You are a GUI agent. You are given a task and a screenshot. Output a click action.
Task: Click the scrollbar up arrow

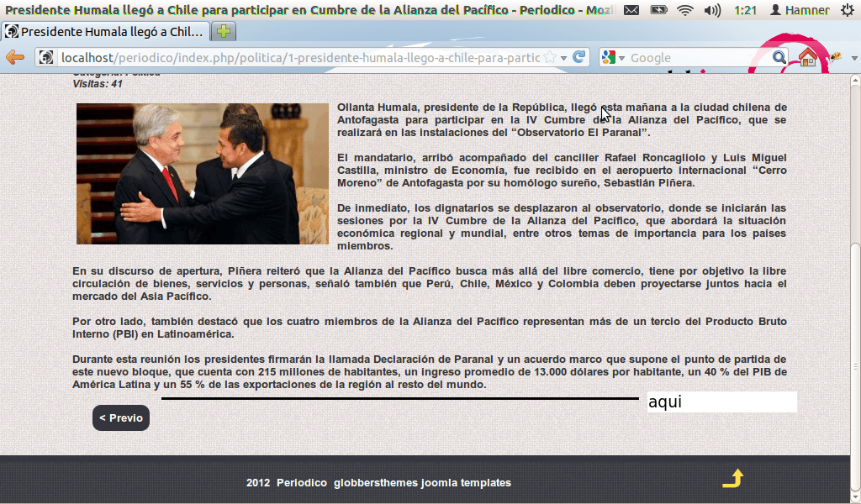tap(855, 80)
